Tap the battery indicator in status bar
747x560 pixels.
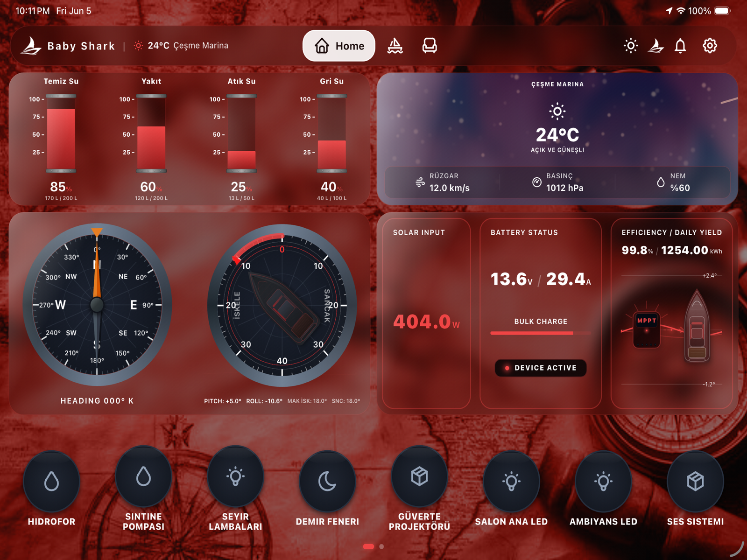pos(722,11)
